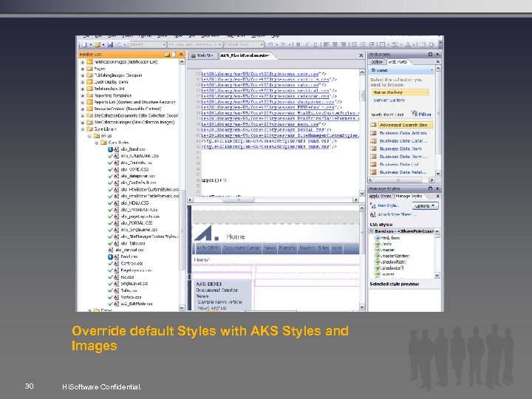The height and width of the screenshot is (399, 532).
Task: Select aks_MENU.CSS file in tree
Action: tap(134, 203)
